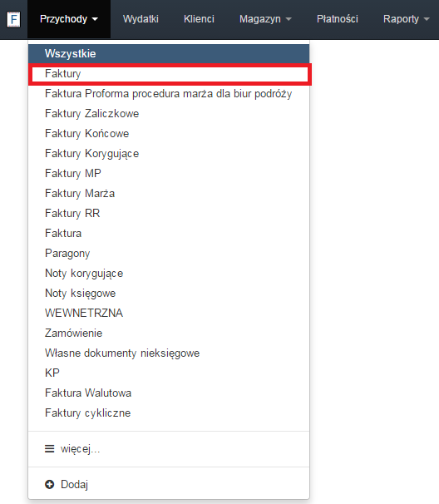Click the plus icon beside Dodaj

50,484
